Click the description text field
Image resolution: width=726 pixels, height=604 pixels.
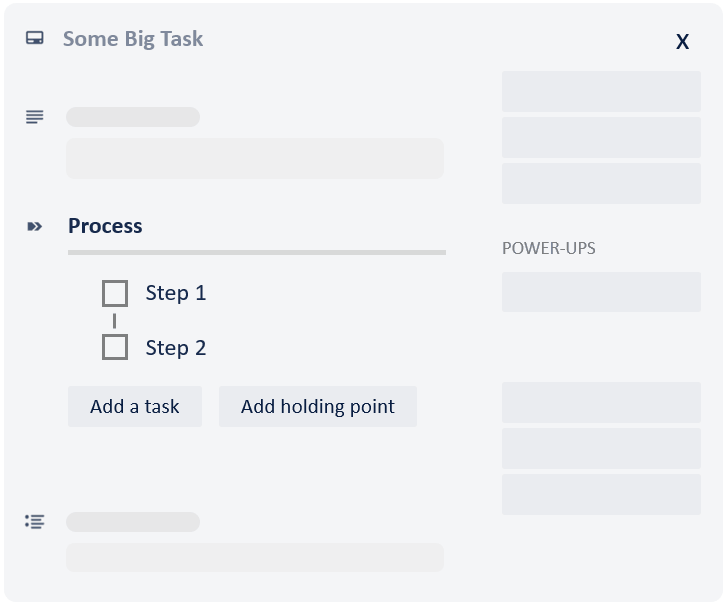point(254,158)
